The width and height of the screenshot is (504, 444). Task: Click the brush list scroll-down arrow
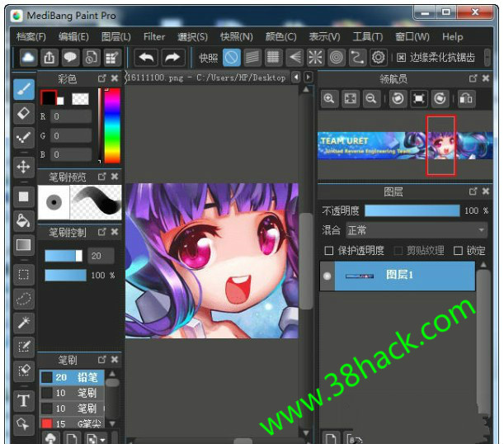tap(112, 423)
